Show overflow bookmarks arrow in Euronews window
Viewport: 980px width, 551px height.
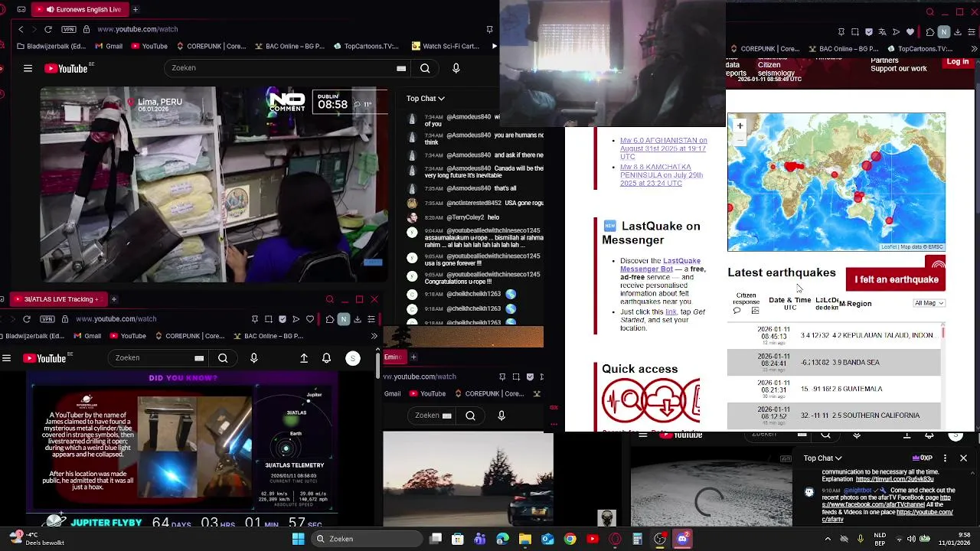click(494, 46)
